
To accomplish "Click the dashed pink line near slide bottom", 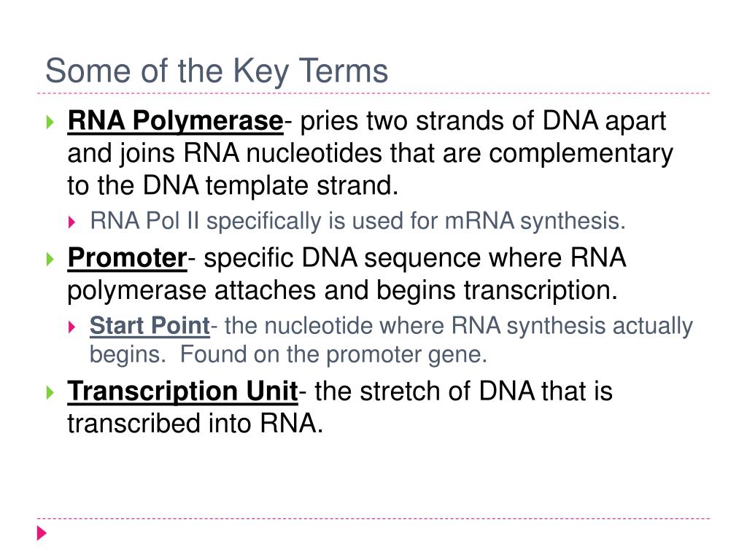I will 373,518.
